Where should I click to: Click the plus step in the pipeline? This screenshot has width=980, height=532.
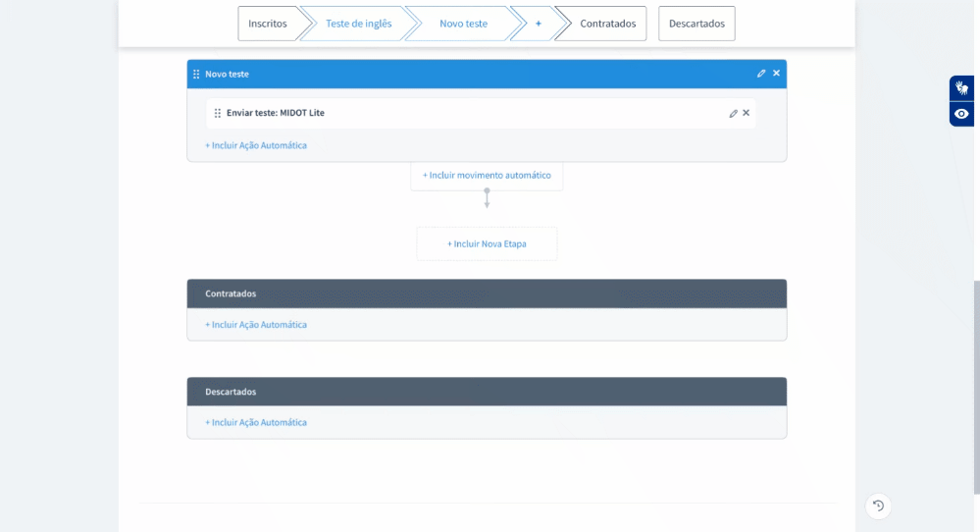click(x=538, y=24)
